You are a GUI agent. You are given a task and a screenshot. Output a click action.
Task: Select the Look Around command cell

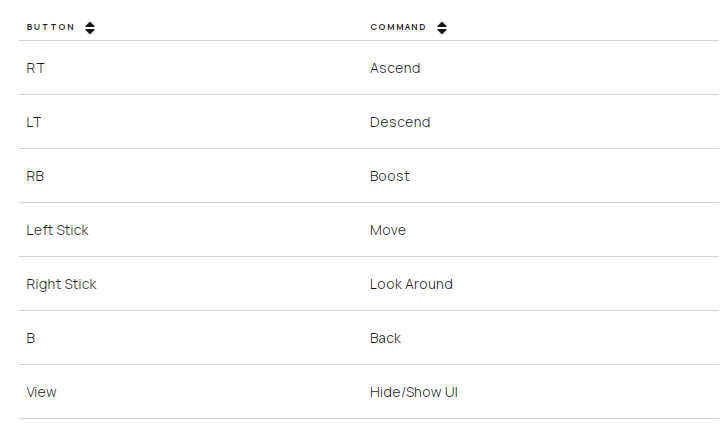tap(411, 284)
